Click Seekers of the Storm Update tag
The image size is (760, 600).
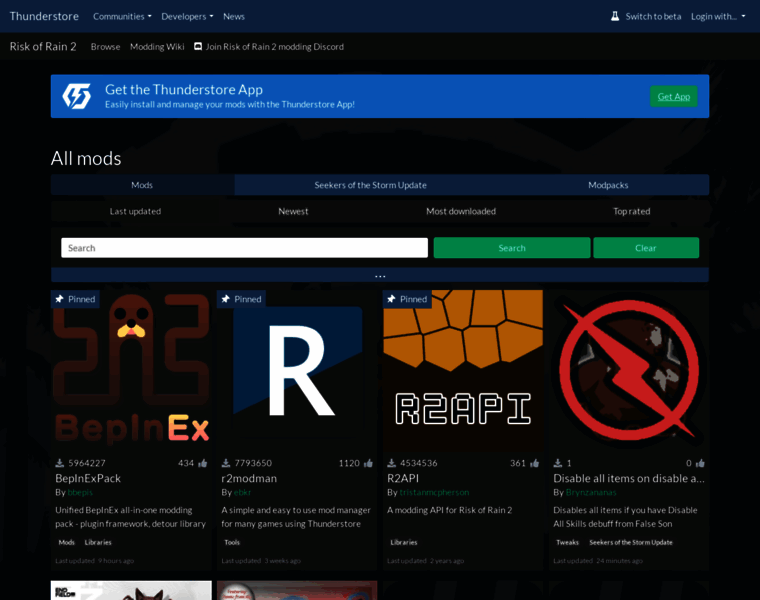tap(631, 542)
